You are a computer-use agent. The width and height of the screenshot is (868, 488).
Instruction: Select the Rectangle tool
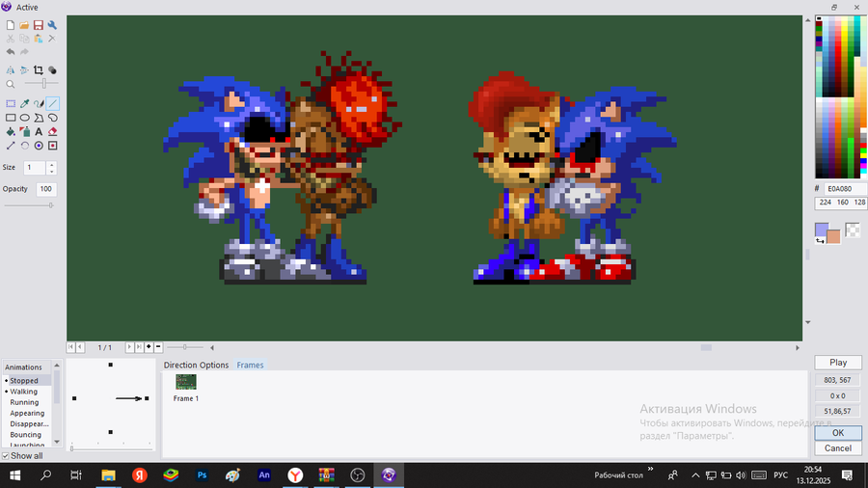[x=11, y=118]
